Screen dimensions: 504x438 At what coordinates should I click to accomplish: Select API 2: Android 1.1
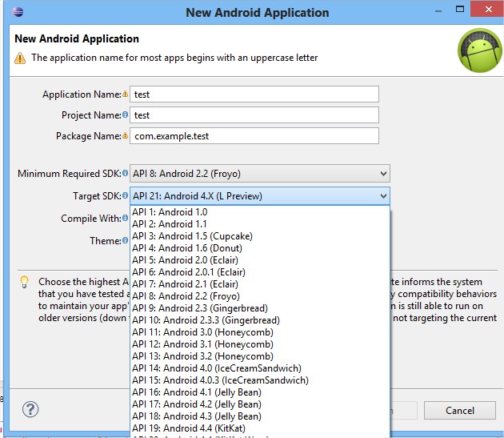coord(260,224)
